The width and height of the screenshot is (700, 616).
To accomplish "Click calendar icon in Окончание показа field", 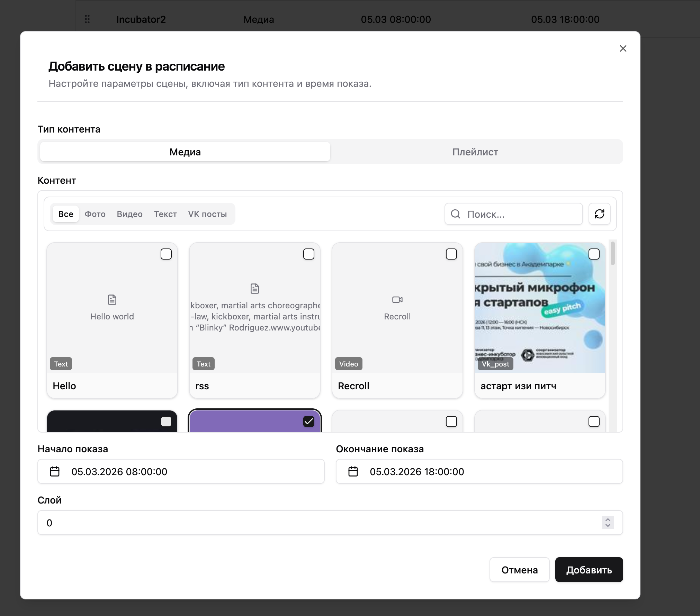I will click(x=353, y=471).
